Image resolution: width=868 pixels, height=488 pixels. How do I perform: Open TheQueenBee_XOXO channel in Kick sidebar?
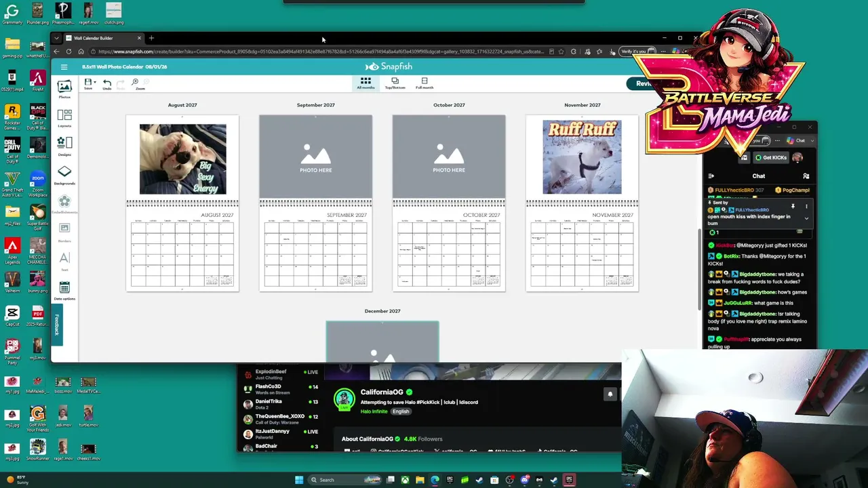[x=281, y=418]
